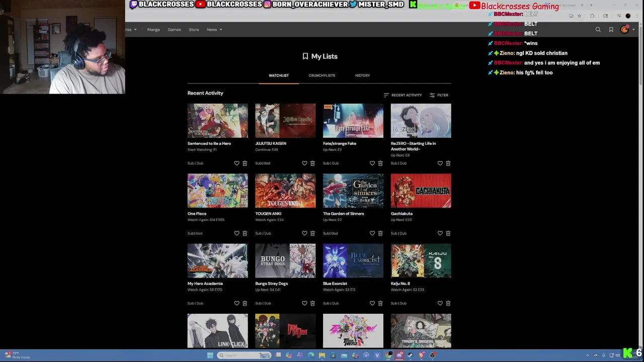This screenshot has width=644, height=362.
Task: Open the LINK CLICK thumbnail
Action: 218,331
